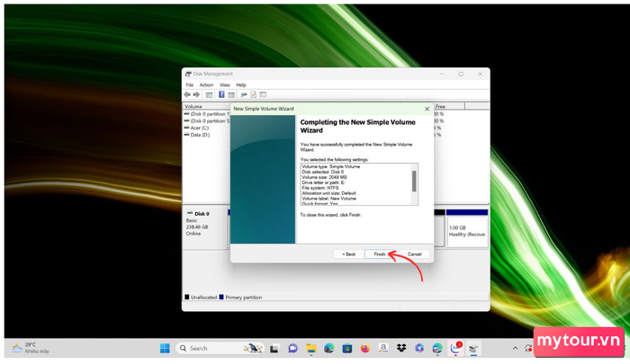This screenshot has height=364, width=630.
Task: Open File Explorer from the taskbar
Action: coord(310,348)
